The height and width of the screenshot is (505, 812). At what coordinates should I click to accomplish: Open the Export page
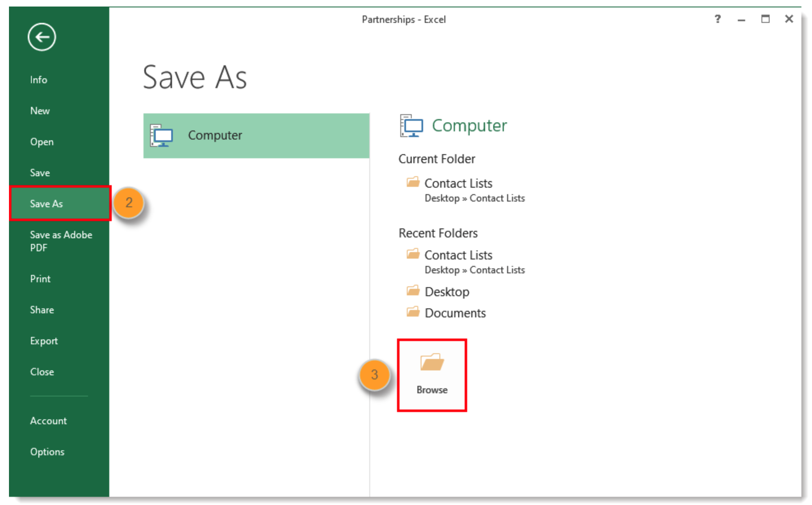(44, 341)
